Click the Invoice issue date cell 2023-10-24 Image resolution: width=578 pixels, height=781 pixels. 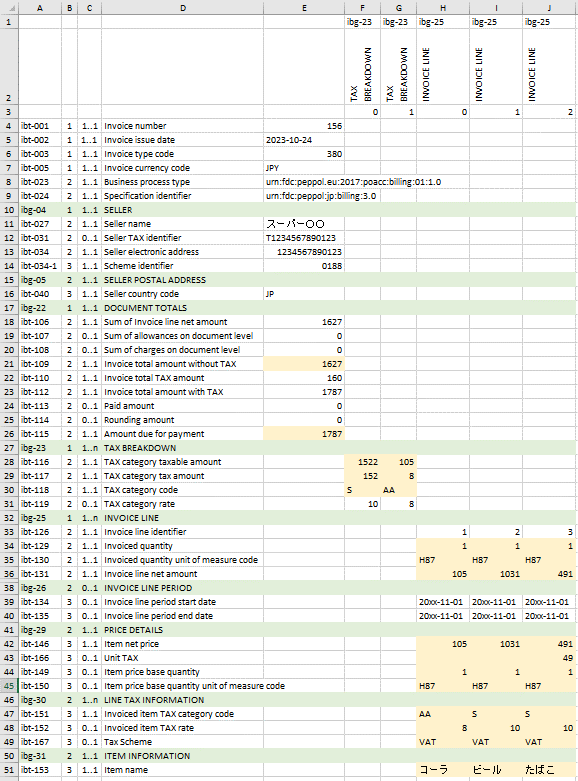click(304, 140)
